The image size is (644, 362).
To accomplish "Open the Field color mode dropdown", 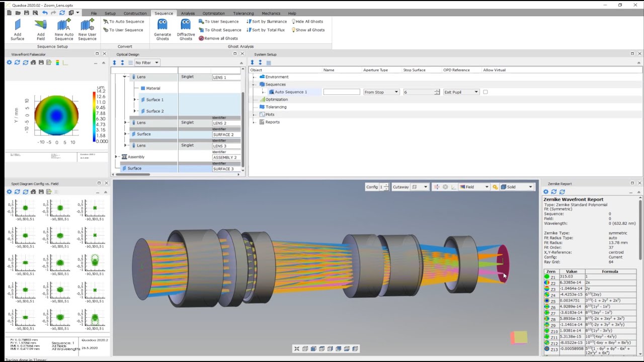I will click(x=474, y=187).
